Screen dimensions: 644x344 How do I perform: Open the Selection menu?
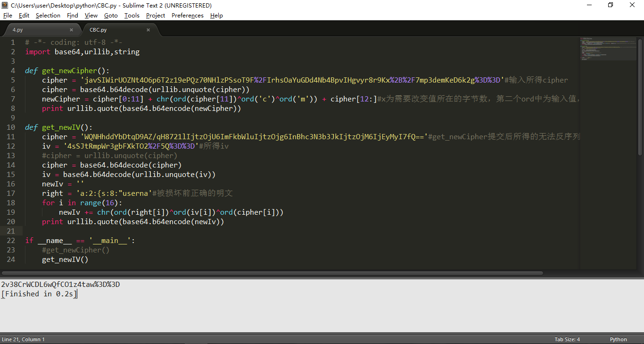(x=48, y=15)
